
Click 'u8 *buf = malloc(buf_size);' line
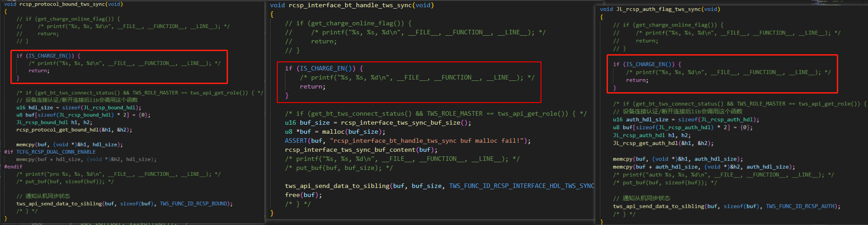coord(335,131)
